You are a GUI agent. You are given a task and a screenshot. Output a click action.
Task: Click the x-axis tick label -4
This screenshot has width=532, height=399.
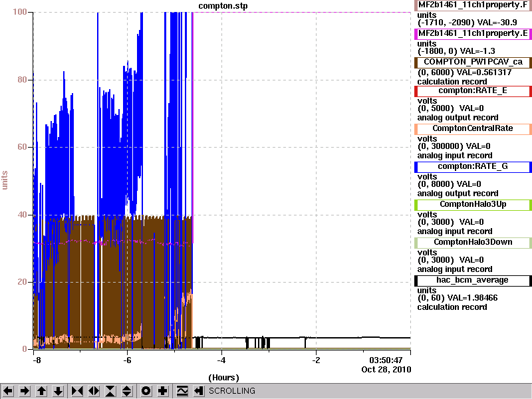click(221, 360)
